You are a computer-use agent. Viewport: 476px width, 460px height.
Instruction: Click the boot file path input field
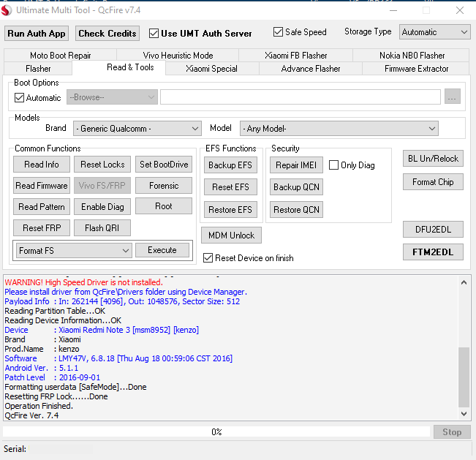[x=301, y=97]
